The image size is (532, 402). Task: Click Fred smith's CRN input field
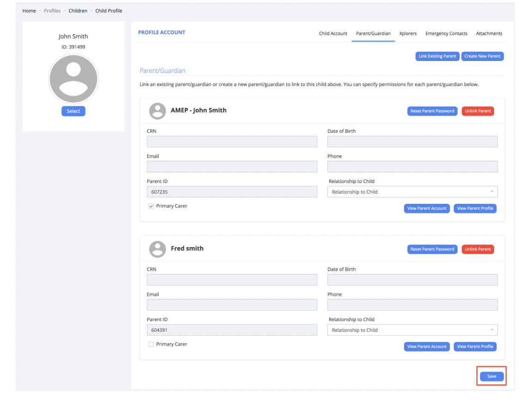[x=231, y=280]
